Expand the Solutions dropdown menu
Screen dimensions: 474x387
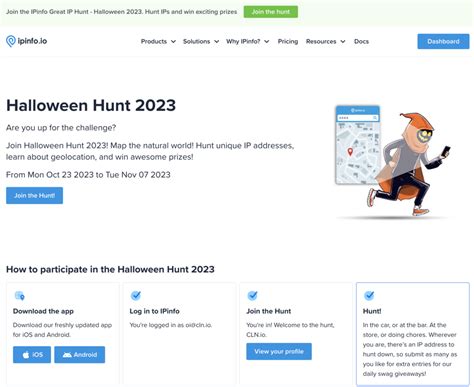pyautogui.click(x=201, y=41)
